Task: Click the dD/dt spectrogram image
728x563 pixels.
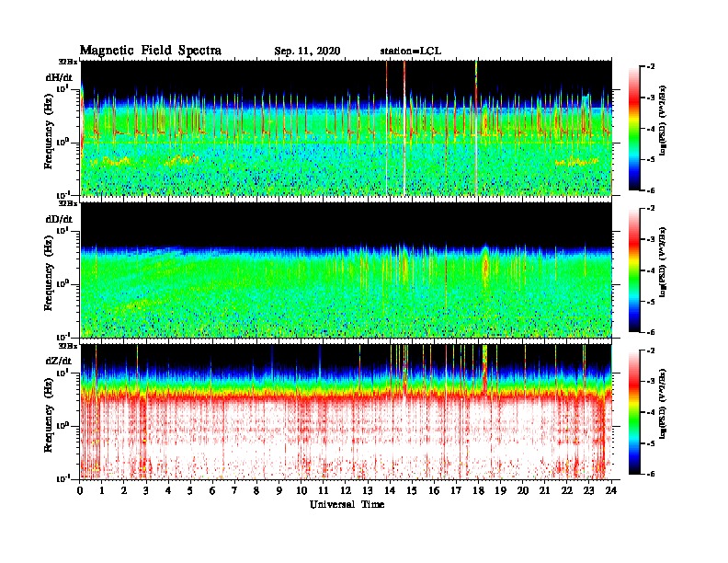Action: tap(347, 270)
